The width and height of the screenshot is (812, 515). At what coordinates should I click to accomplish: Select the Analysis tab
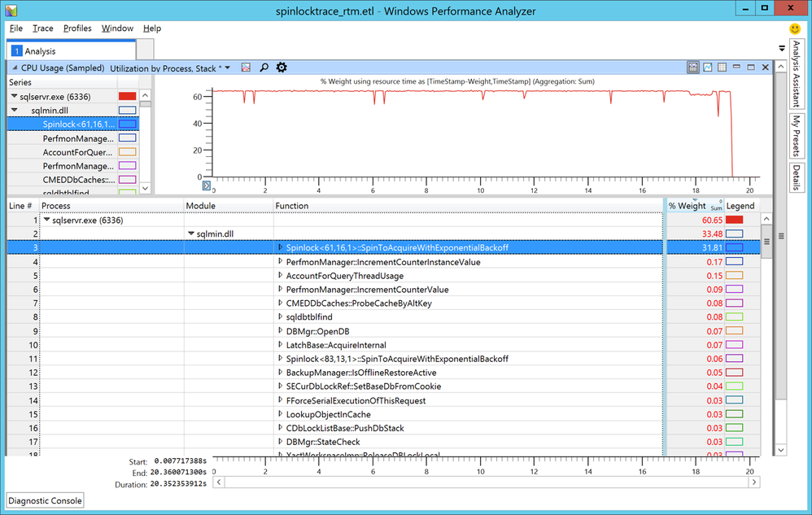[72, 50]
